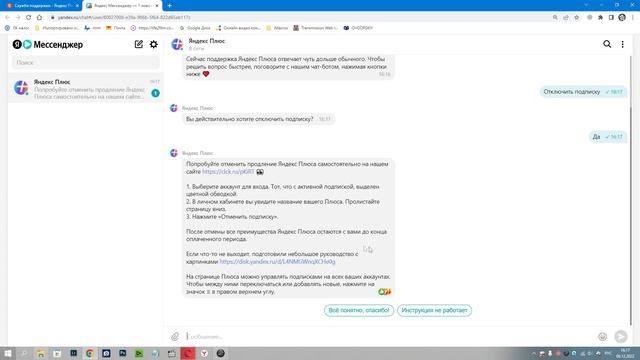Image resolution: width=640 pixels, height=360 pixels.
Task: Attach a file with the paperclip icon
Action: pyautogui.click(x=175, y=336)
